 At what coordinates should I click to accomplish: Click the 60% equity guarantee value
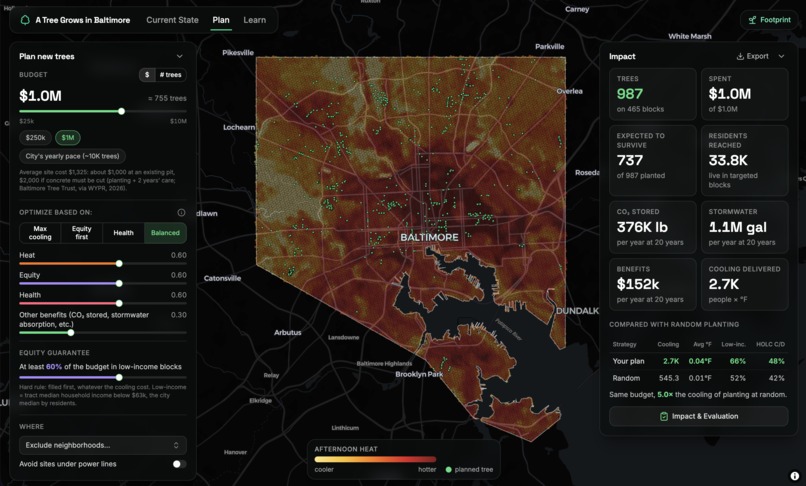(54, 367)
